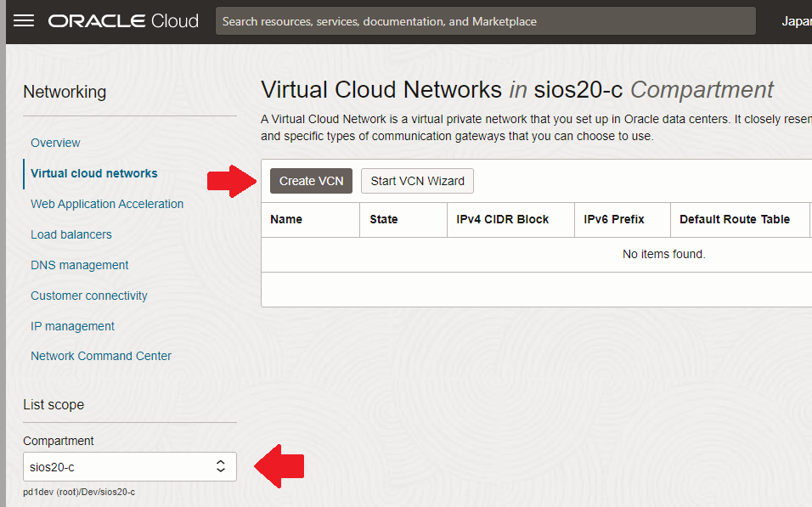The height and width of the screenshot is (507, 812).
Task: Click the pd1dev (root)/Dev/sios20-c path text
Action: click(79, 492)
